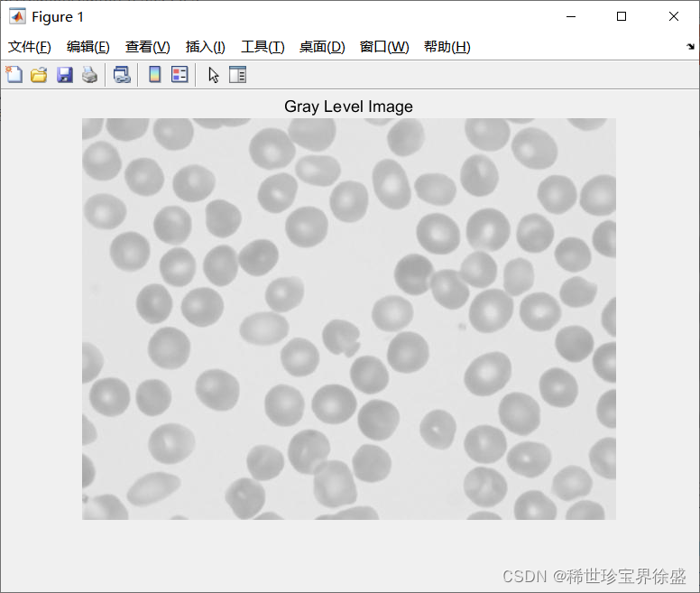Screen dimensions: 700x593
Task: Maximize the Figure 1 window
Action: 621,16
